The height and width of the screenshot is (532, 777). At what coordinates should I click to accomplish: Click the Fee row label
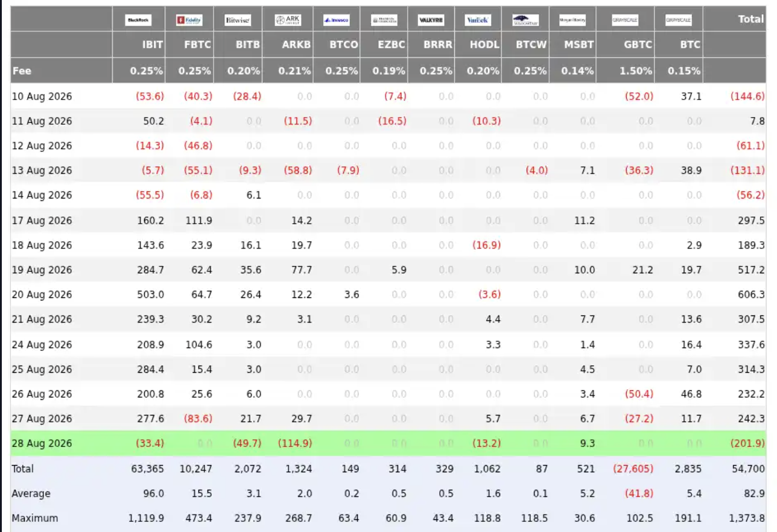(21, 71)
